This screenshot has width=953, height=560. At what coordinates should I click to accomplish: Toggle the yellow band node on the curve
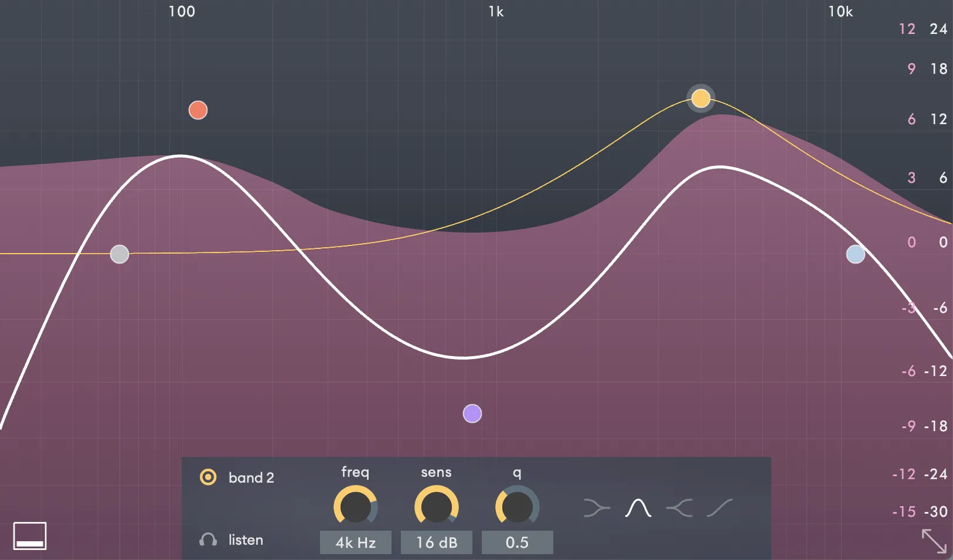[701, 98]
